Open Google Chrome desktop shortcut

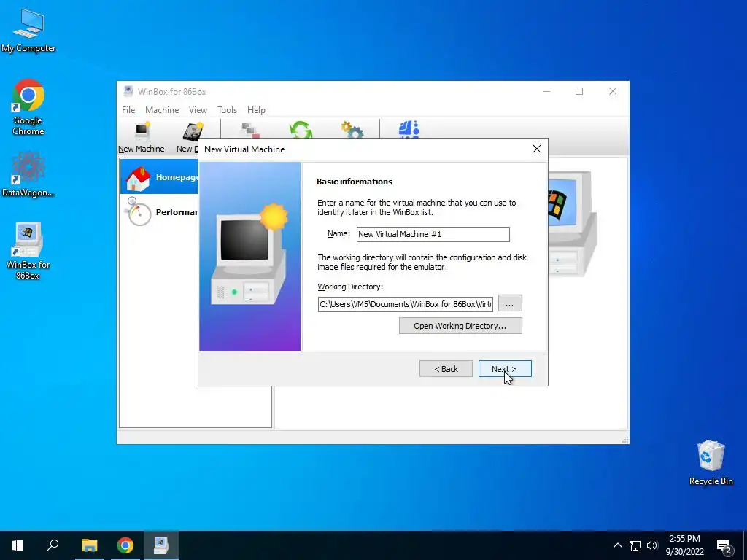click(x=28, y=108)
